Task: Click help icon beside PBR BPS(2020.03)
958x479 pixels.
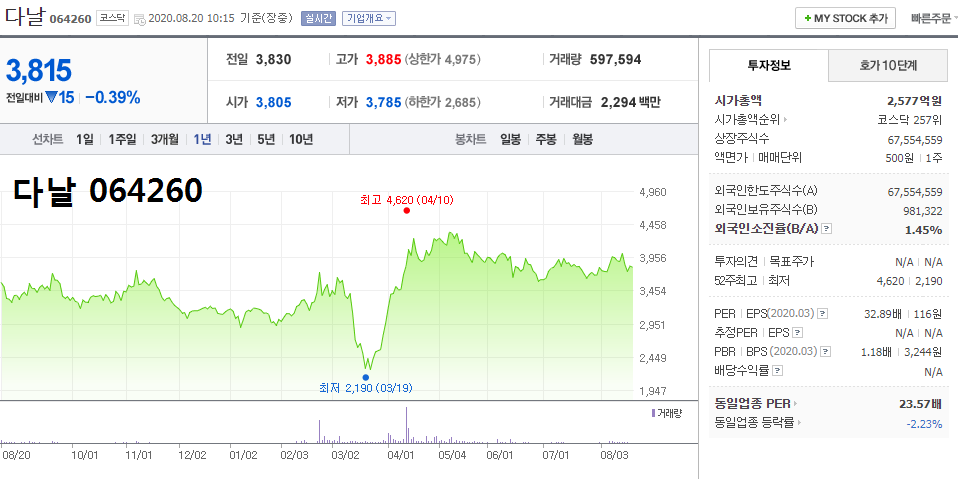Action: click(826, 352)
